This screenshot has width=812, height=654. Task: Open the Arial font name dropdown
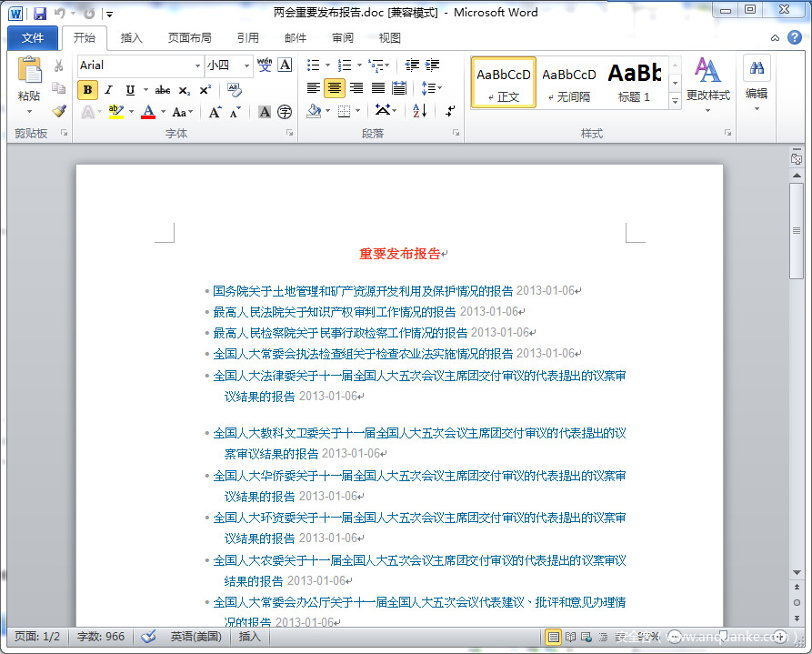197,65
